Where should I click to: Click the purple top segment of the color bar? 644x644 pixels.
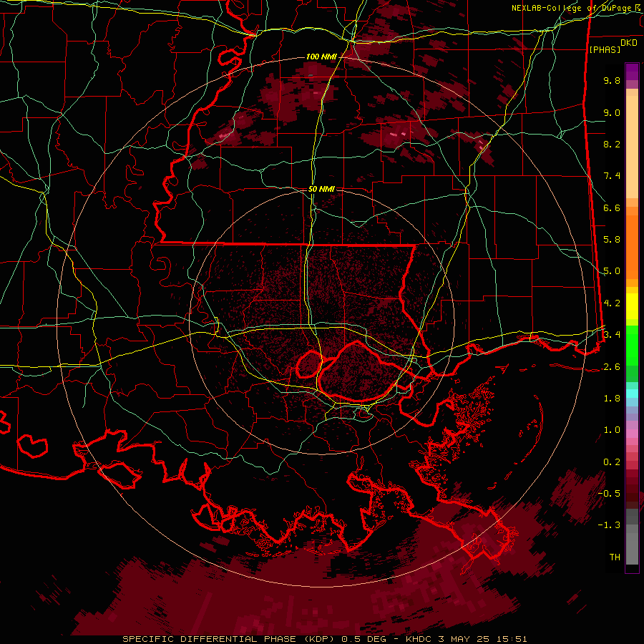(x=632, y=72)
